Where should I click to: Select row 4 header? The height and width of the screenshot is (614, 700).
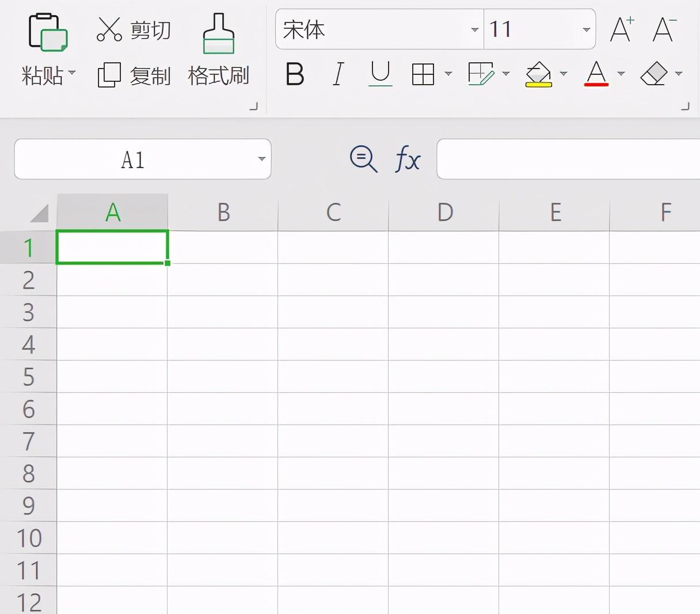[28, 344]
